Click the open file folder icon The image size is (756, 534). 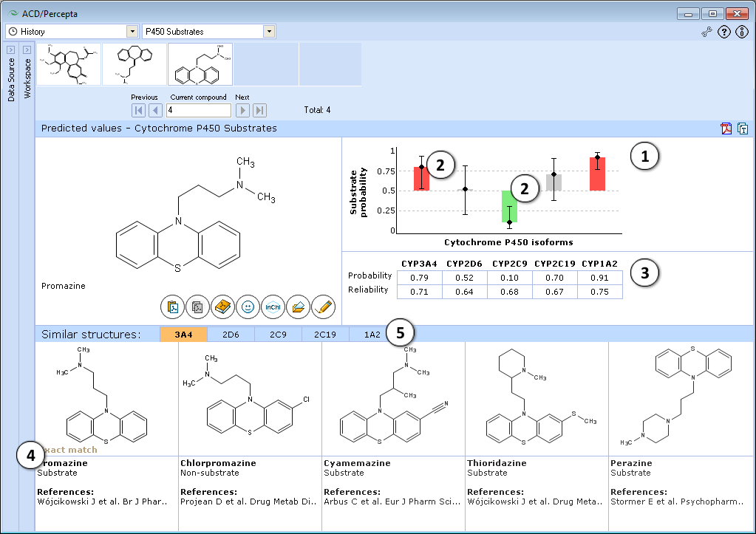298,307
